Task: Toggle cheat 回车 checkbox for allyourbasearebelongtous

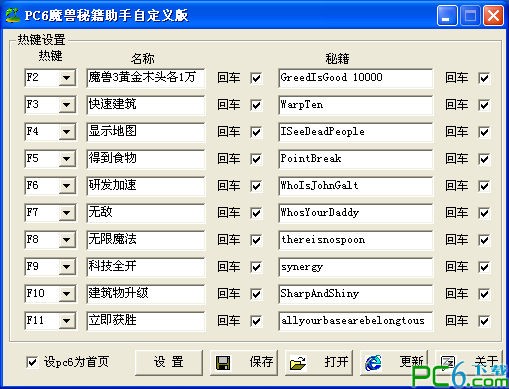Action: tap(484, 321)
